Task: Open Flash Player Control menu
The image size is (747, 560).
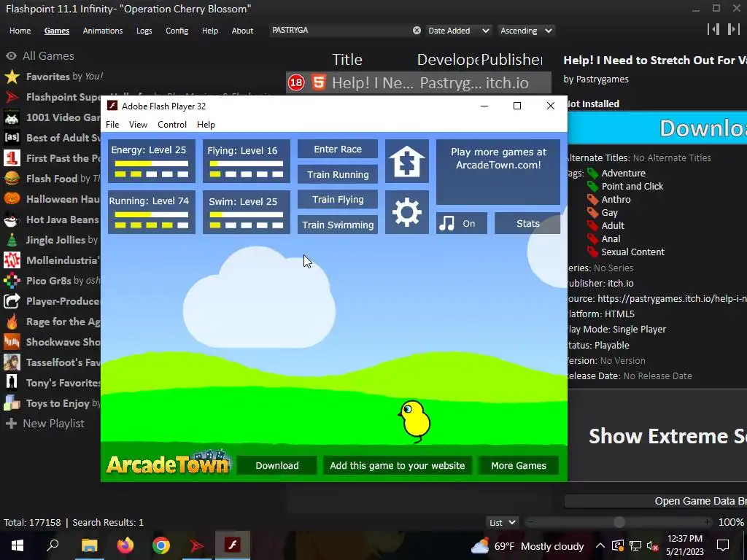Action: pos(172,124)
